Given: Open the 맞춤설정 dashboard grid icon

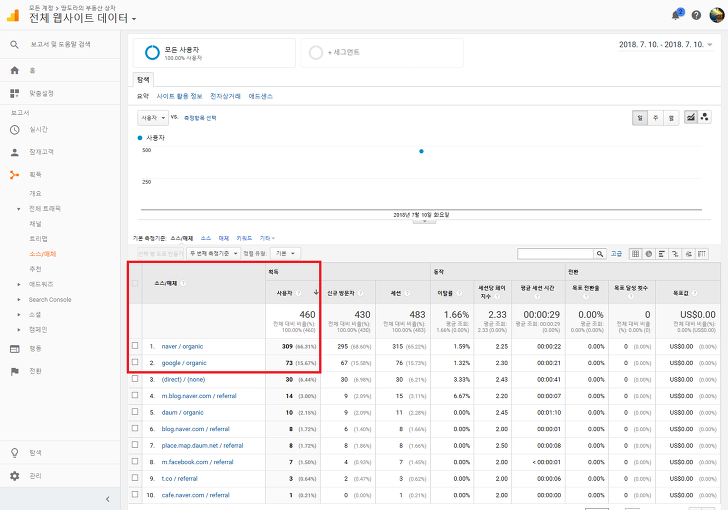Looking at the screenshot, I should 14,93.
